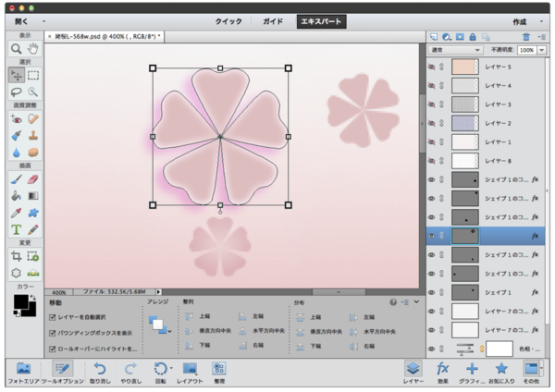
Task: Select the Rectangular Marquee tool
Action: (x=33, y=75)
